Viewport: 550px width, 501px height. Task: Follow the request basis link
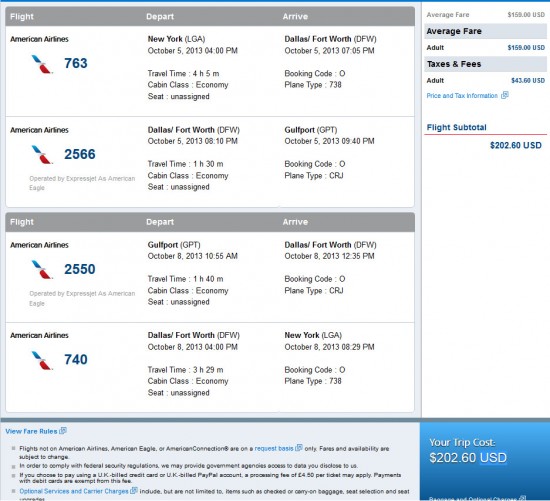click(274, 448)
